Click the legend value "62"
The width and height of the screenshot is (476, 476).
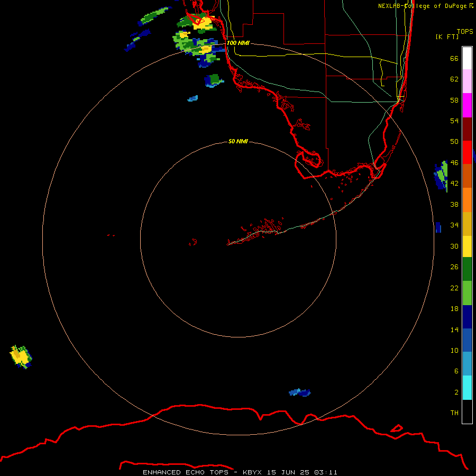coord(454,79)
